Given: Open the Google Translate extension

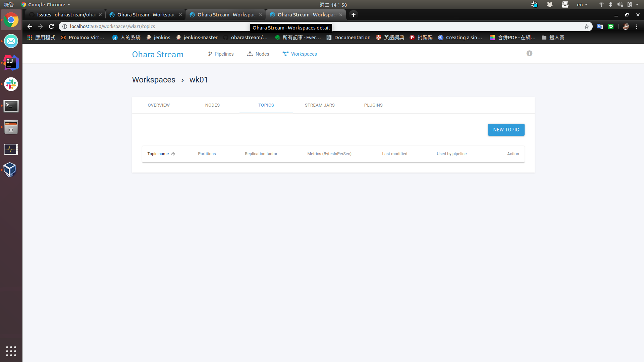Looking at the screenshot, I should (x=600, y=26).
